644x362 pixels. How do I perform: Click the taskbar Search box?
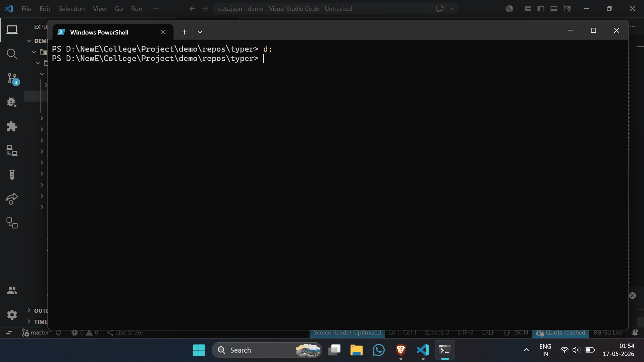point(267,350)
